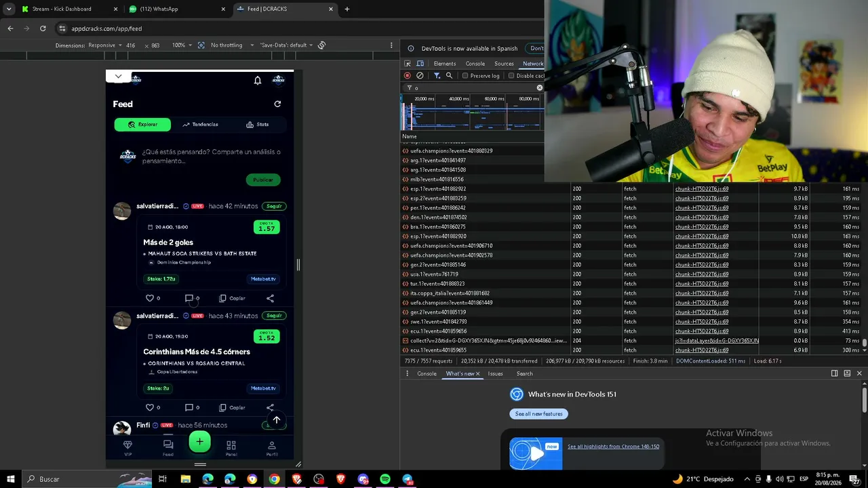Open See all highlights from Chrome 148-150 link
The height and width of the screenshot is (488, 868).
613,447
